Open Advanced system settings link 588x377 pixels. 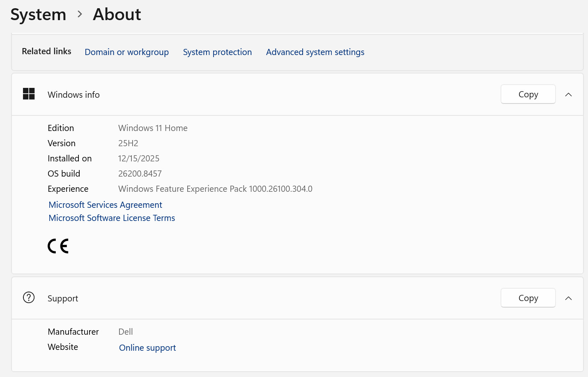(x=315, y=52)
